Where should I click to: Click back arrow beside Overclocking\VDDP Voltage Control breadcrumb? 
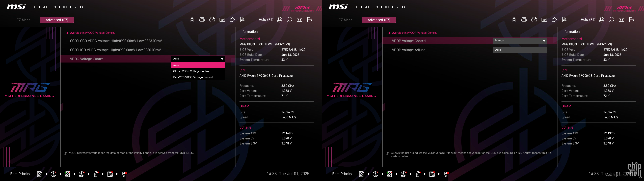click(x=388, y=33)
